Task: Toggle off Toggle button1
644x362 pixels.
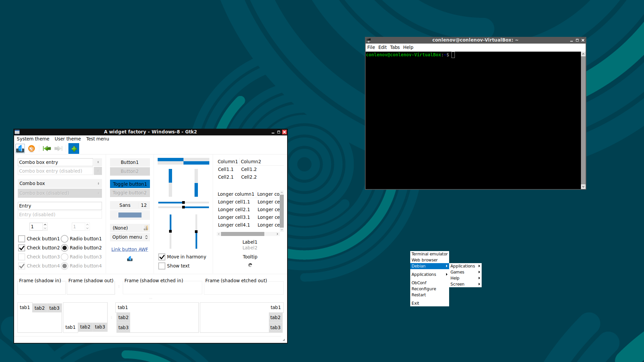Action: [x=130, y=184]
